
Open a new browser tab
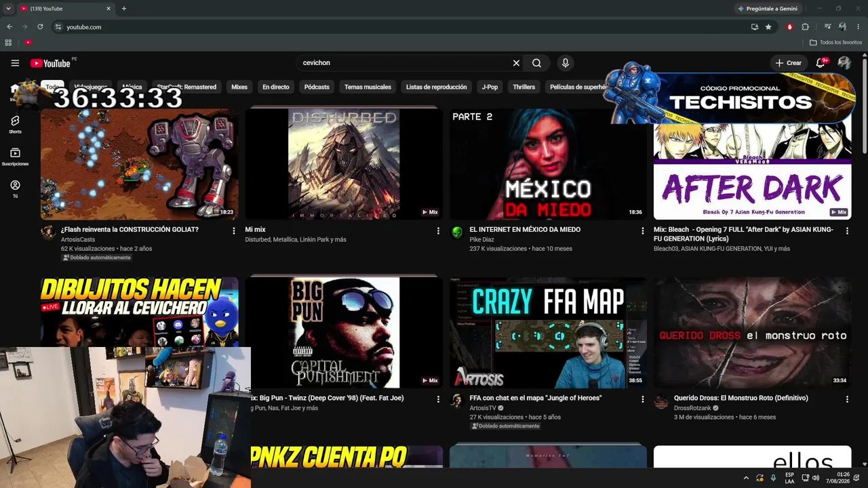124,9
